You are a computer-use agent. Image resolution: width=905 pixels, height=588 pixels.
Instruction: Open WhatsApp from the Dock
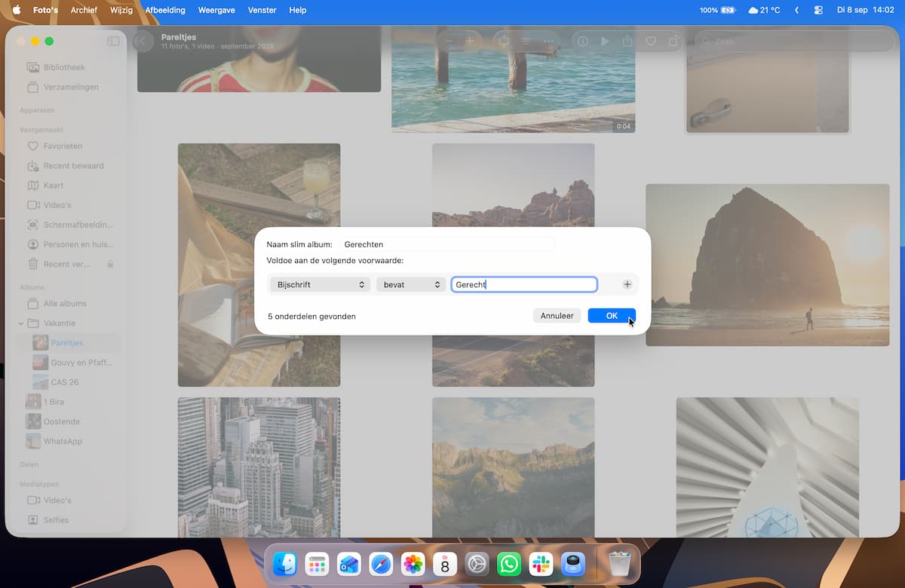(509, 564)
